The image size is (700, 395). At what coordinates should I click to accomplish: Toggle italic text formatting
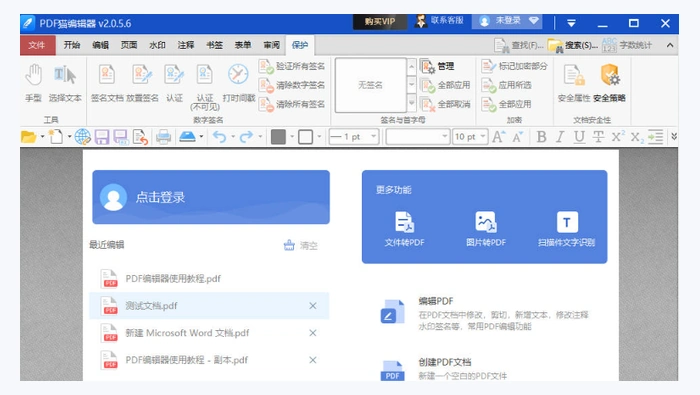[x=560, y=137]
